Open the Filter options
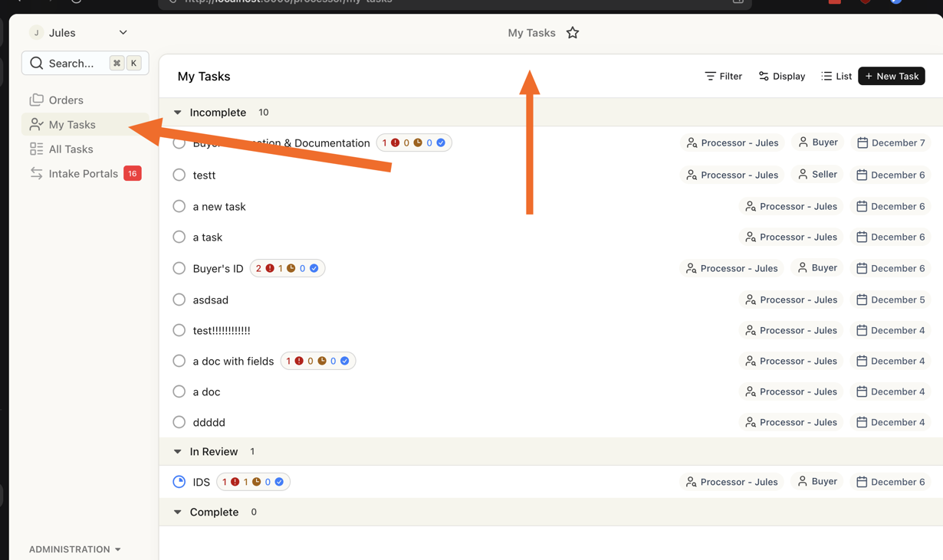Image resolution: width=943 pixels, height=560 pixels. point(723,77)
